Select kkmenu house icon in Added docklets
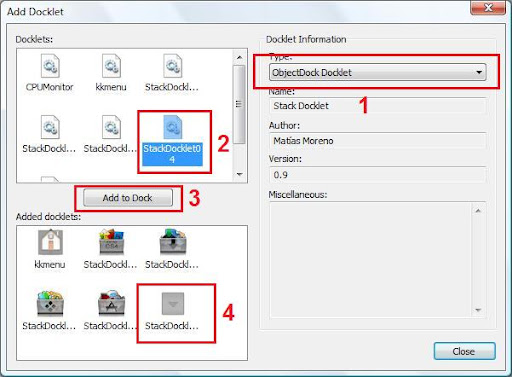 tap(50, 249)
